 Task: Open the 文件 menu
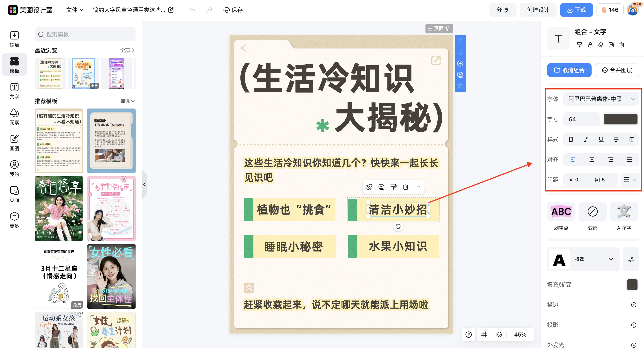coord(74,10)
